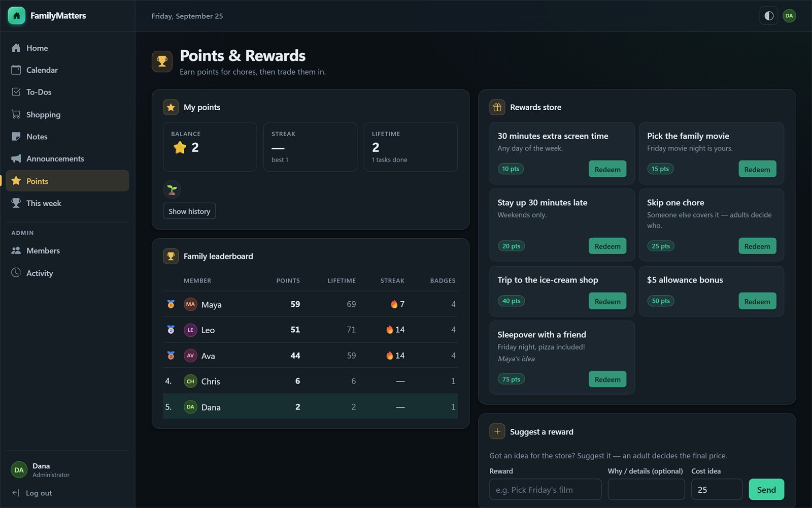Select Maya's row in the leaderboard

(310, 304)
